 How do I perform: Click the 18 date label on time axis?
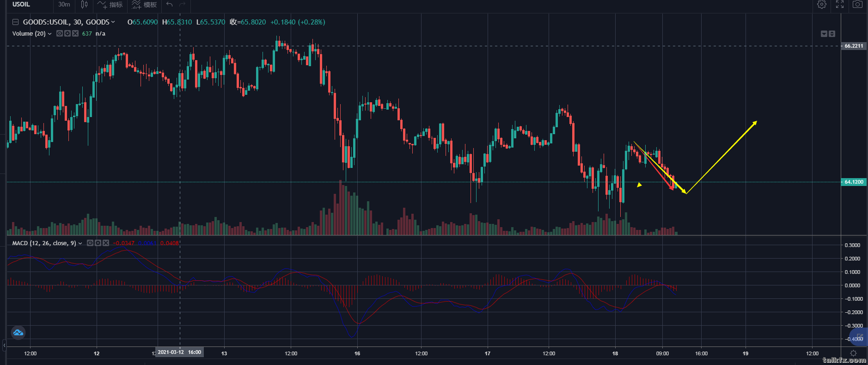point(615,353)
